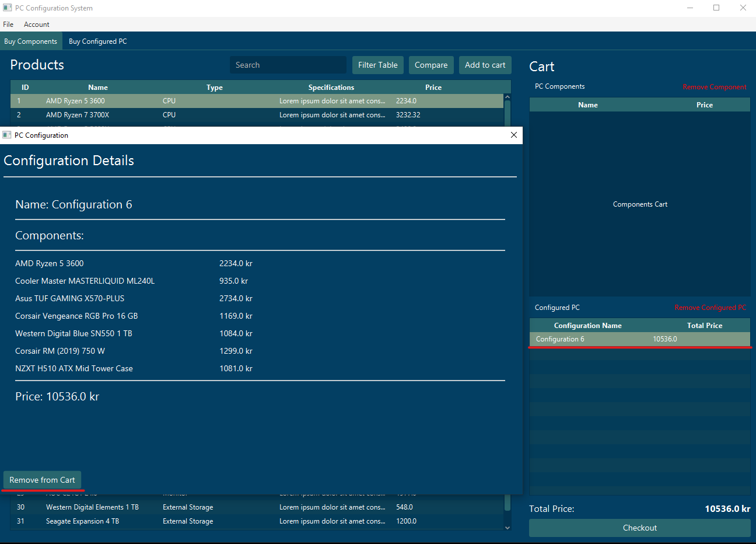Open the Account menu
The height and width of the screenshot is (544, 756).
pos(37,25)
